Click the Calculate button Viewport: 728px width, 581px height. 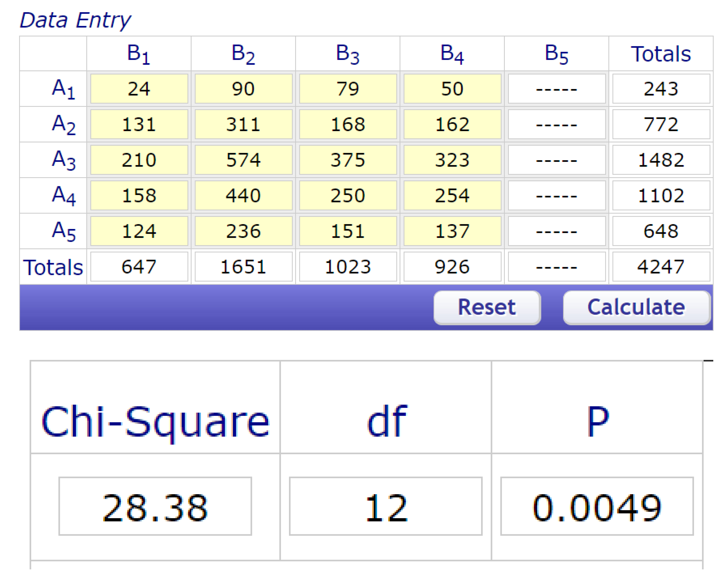click(637, 308)
